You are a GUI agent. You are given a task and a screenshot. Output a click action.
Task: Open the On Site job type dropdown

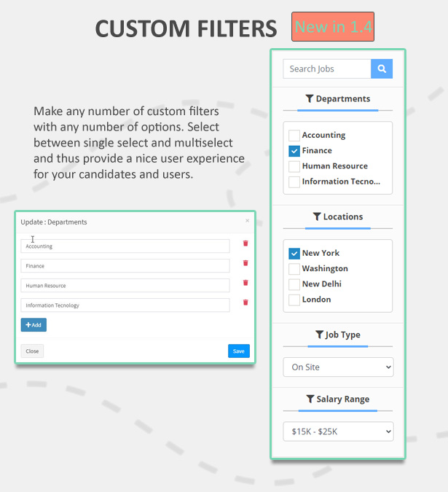[338, 367]
